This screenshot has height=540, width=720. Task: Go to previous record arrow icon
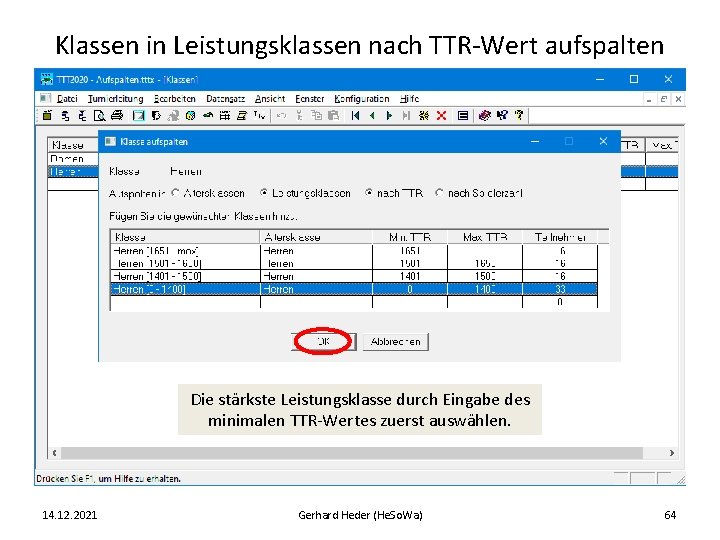[x=372, y=116]
